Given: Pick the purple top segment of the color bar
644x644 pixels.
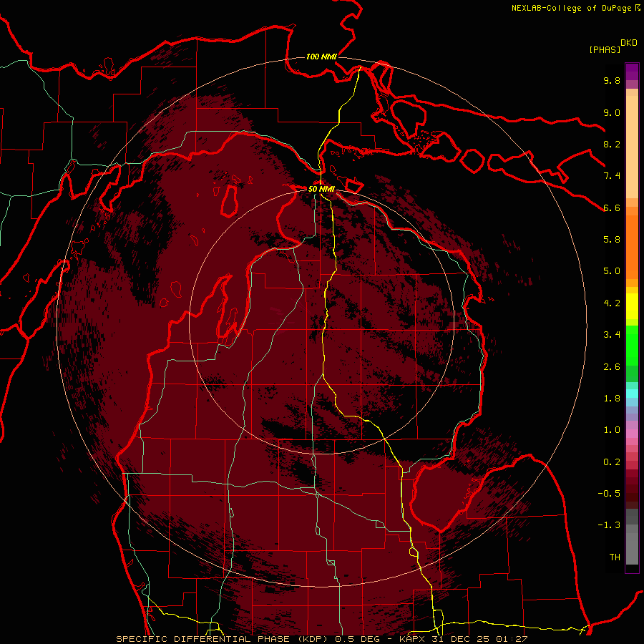Looking at the screenshot, I should point(632,72).
